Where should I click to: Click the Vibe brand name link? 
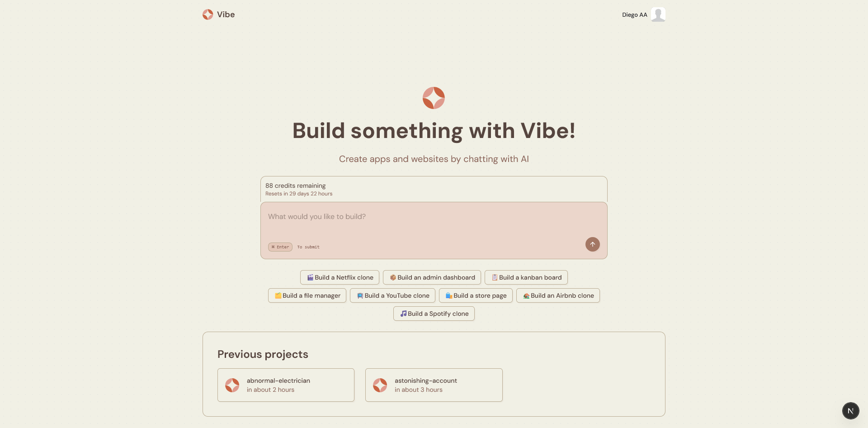click(x=226, y=14)
